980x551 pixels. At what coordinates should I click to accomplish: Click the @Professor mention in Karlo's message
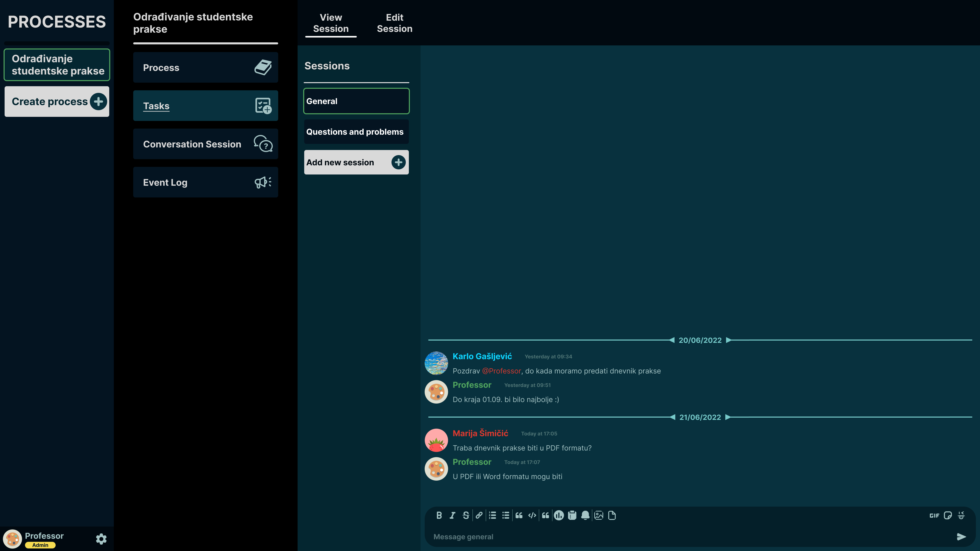(501, 371)
